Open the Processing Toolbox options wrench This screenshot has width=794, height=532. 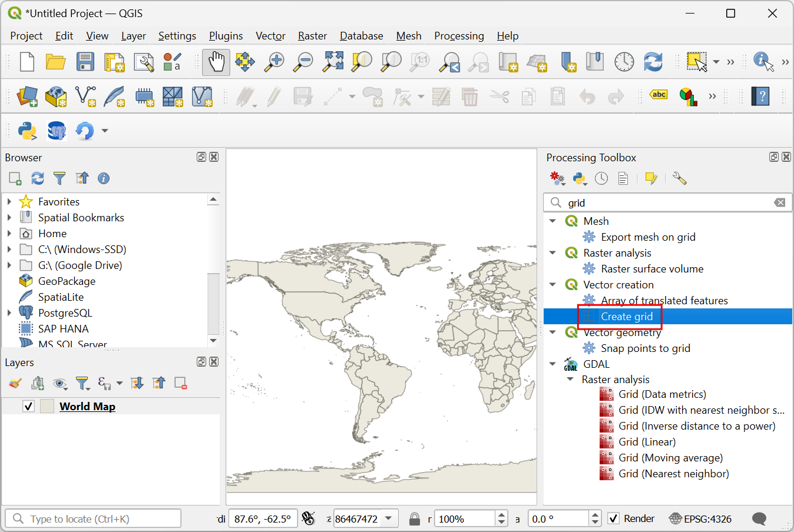click(679, 178)
